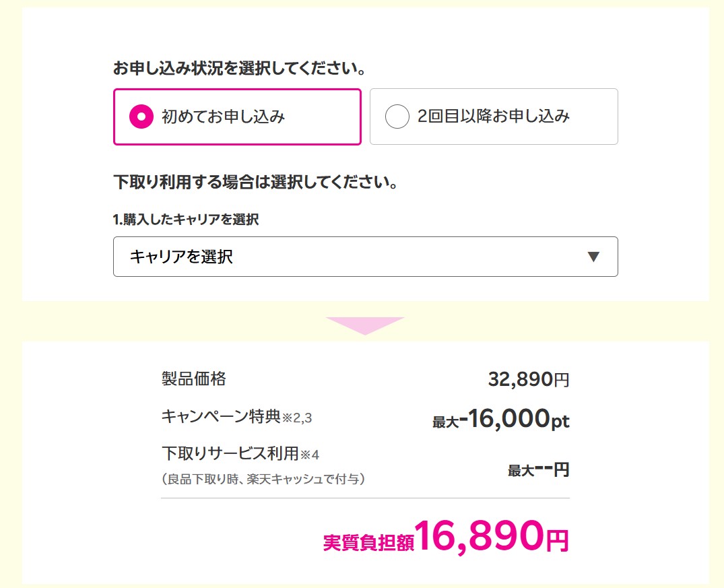Click the black dropdown arrow triangle
This screenshot has height=588, width=724.
click(593, 257)
